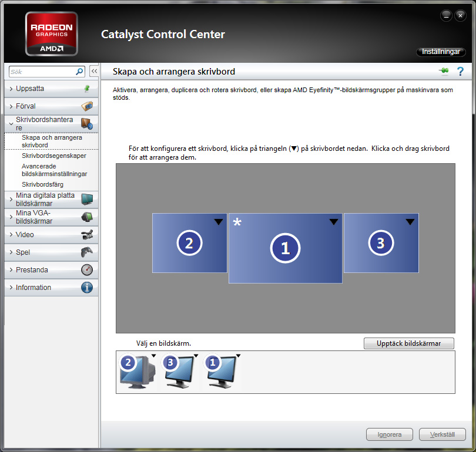The image size is (476, 452).
Task: Click the Upptäck bildskärmar button
Action: 409,343
